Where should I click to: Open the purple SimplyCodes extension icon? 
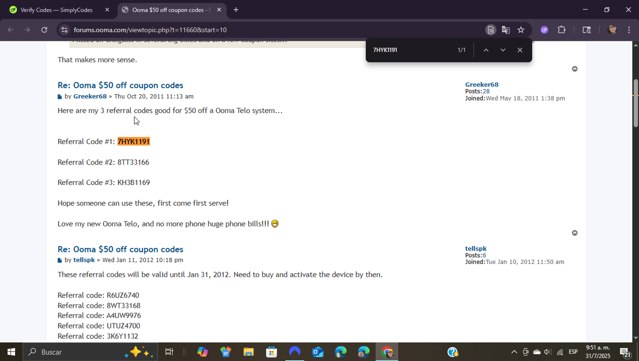(544, 30)
